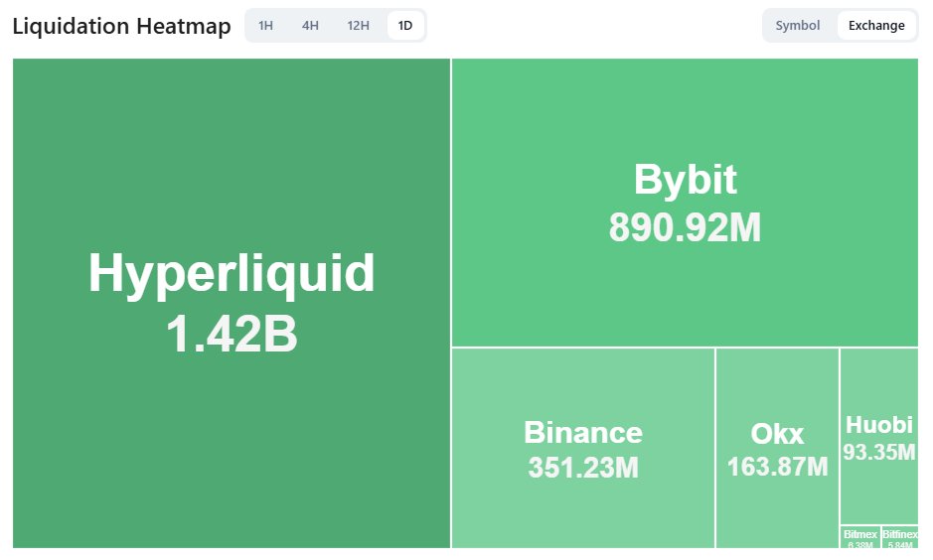Select the small Bitfinex tile

tap(899, 537)
